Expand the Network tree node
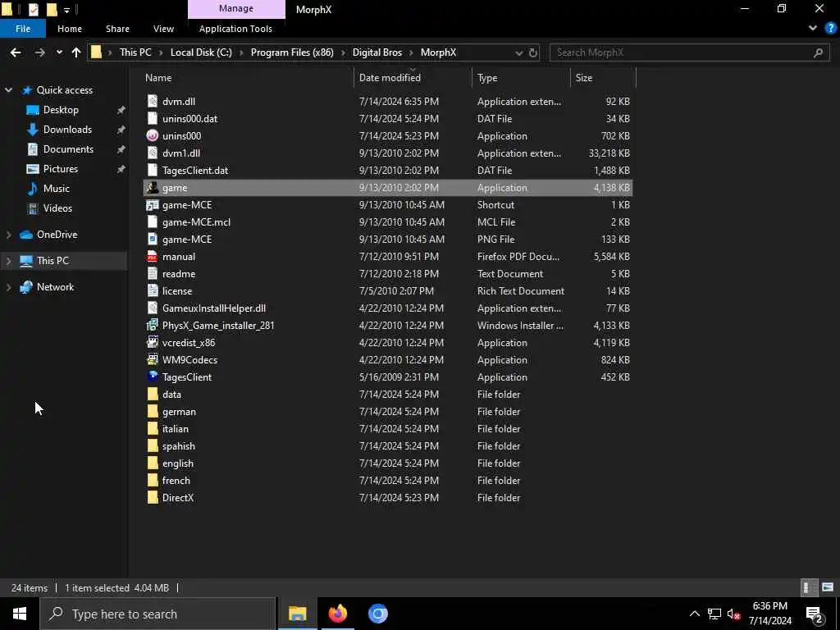Screen dimensions: 840x630 (8, 287)
